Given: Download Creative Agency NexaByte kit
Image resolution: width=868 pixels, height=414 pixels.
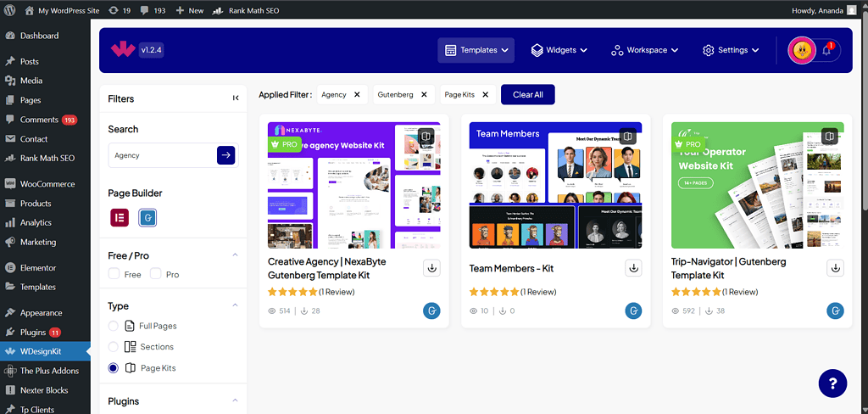Looking at the screenshot, I should pos(431,268).
